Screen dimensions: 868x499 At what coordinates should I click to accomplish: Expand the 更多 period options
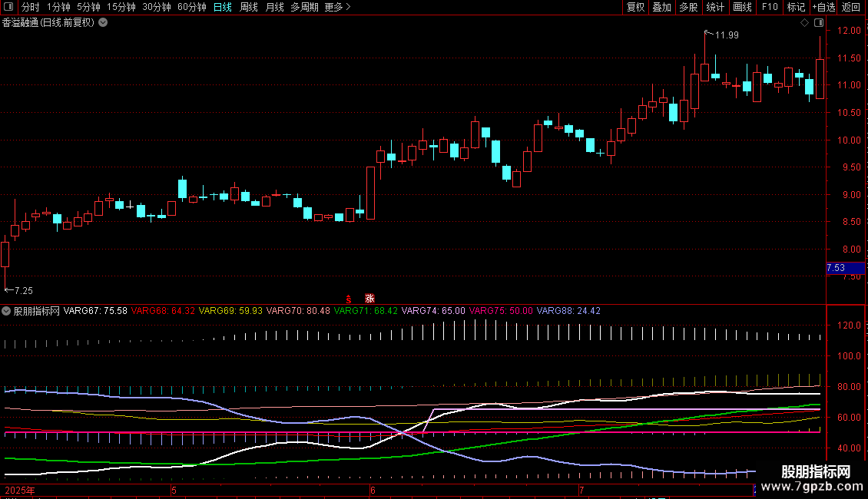pyautogui.click(x=337, y=7)
